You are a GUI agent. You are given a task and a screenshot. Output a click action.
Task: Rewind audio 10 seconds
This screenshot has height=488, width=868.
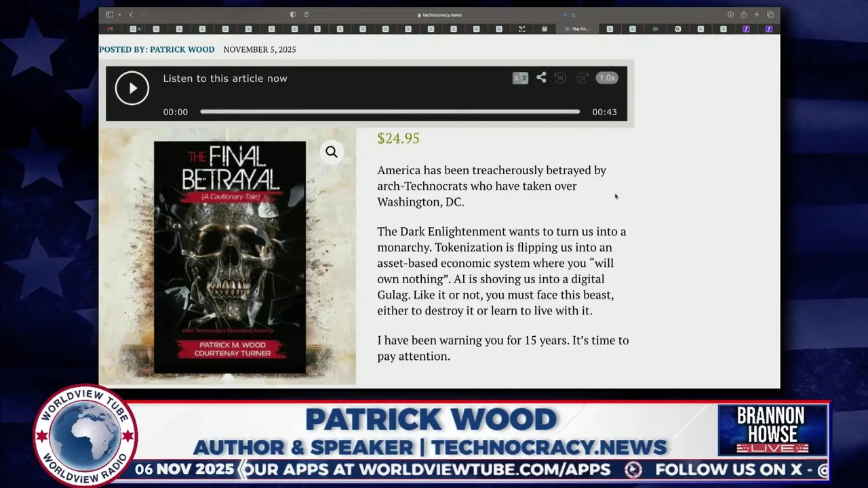560,78
